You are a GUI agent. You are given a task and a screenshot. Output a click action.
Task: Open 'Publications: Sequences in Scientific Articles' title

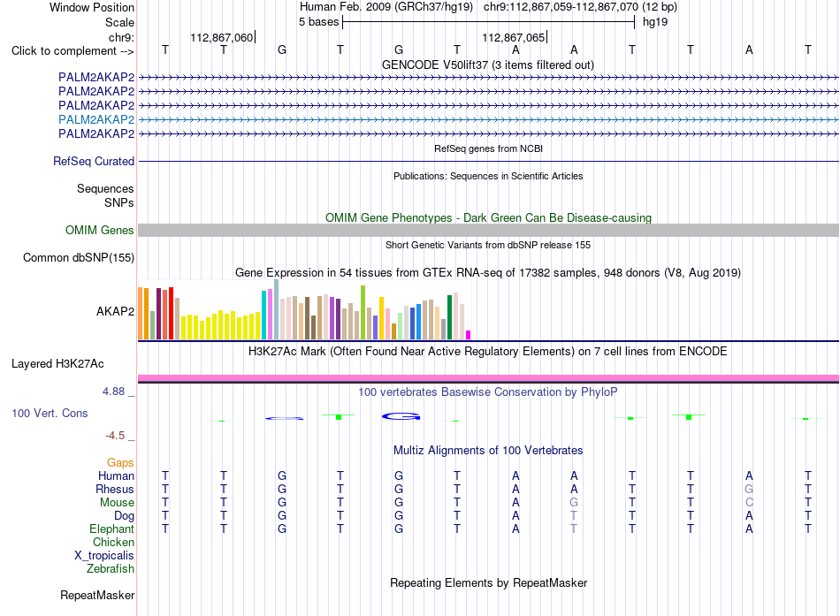tap(488, 176)
